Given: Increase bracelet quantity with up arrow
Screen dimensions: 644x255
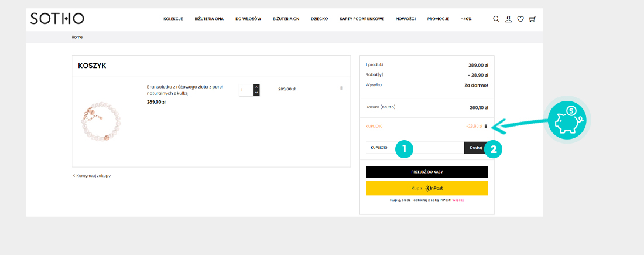Looking at the screenshot, I should (256, 87).
